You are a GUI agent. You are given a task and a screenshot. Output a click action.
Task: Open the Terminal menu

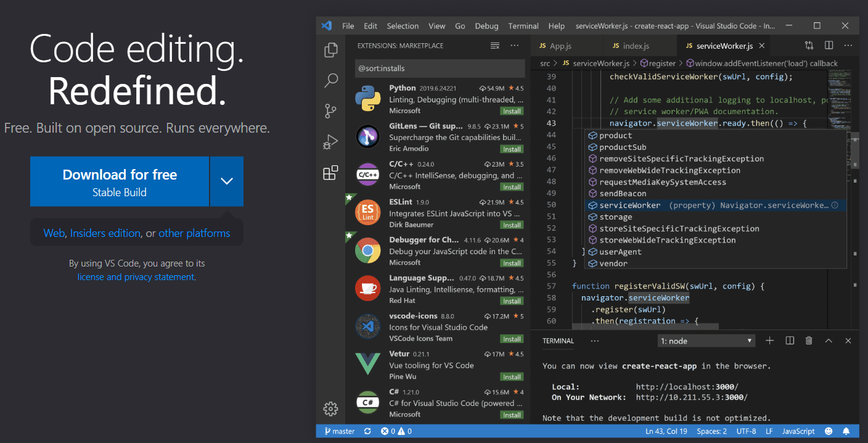click(x=523, y=26)
